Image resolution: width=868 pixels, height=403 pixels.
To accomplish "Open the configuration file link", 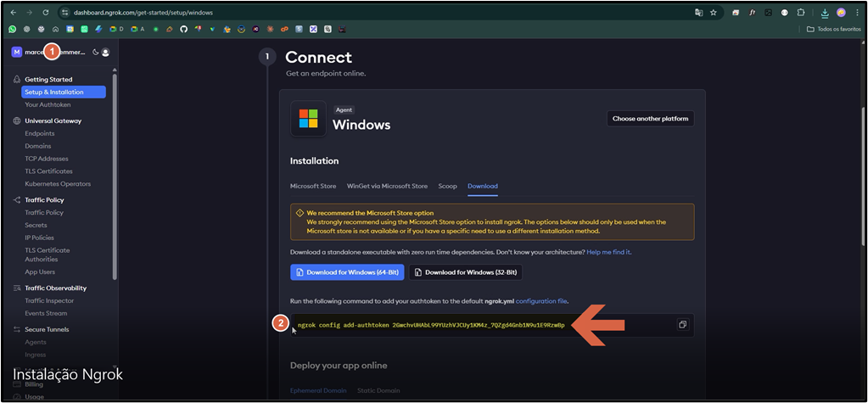I will point(541,301).
